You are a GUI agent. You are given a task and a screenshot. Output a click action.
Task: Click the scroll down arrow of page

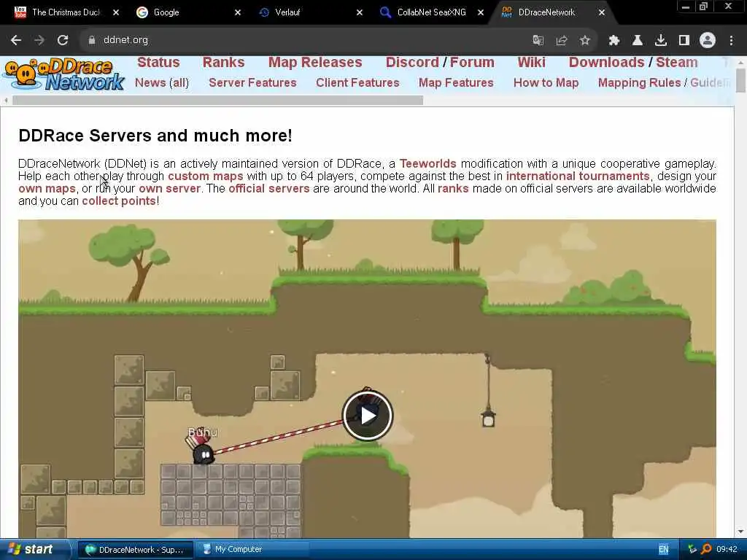pyautogui.click(x=740, y=532)
